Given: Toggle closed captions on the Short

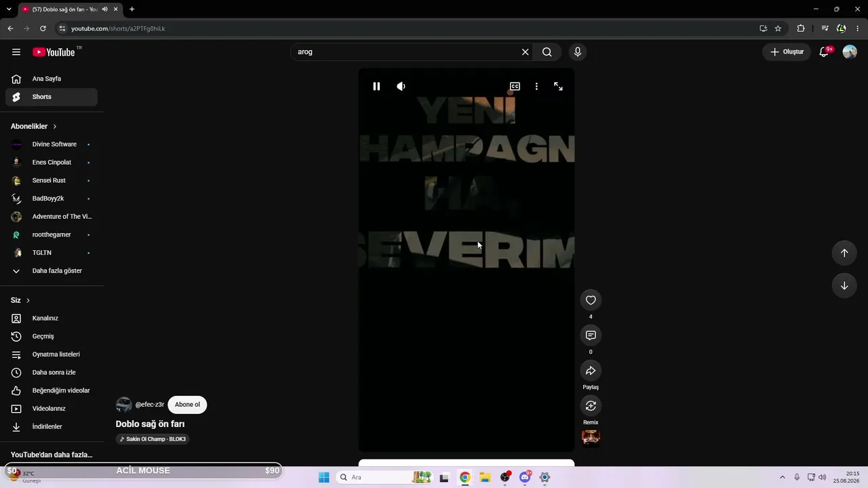Looking at the screenshot, I should pos(515,87).
